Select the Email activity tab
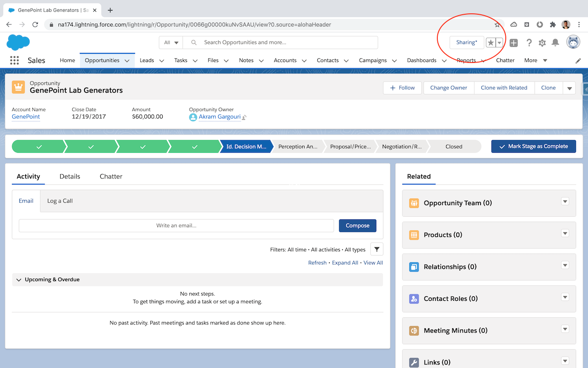The width and height of the screenshot is (588, 368). pos(26,201)
